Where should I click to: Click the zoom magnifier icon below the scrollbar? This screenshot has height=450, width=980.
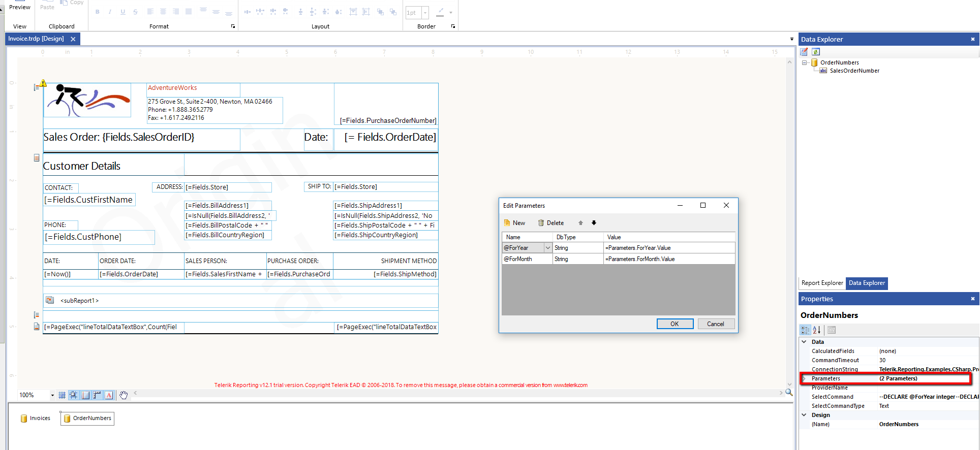click(789, 393)
